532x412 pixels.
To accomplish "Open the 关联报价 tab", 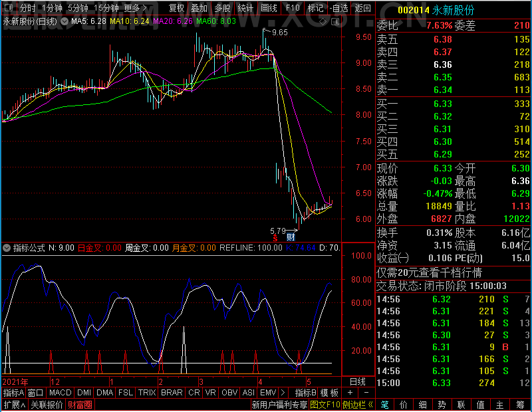I will pyautogui.click(x=47, y=405).
